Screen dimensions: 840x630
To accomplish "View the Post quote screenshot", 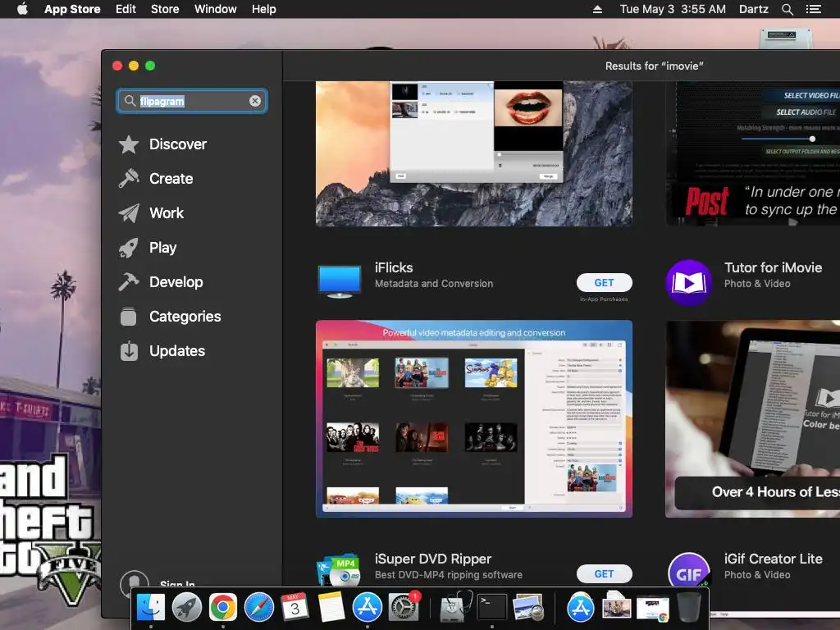I will (752, 153).
